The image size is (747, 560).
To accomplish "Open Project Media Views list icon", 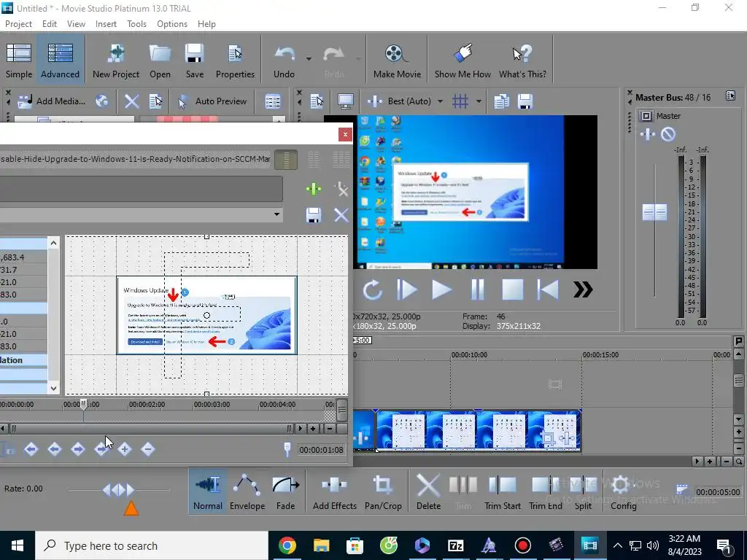I will coord(273,101).
